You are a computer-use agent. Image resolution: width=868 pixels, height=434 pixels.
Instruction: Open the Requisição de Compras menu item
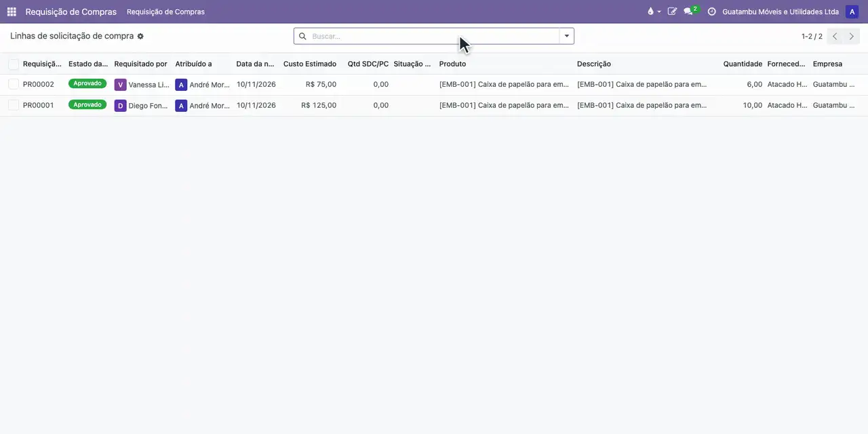165,12
